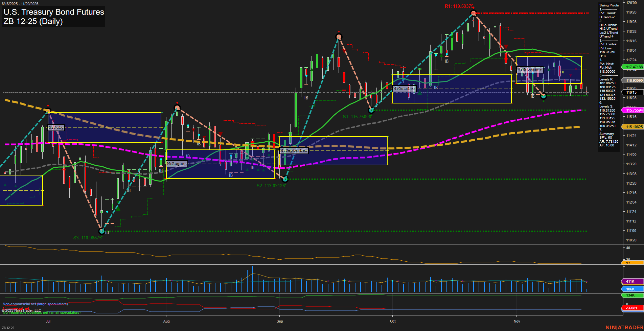Click the red -56081 commercial net value marker
The image size is (644, 331).
(631, 308)
